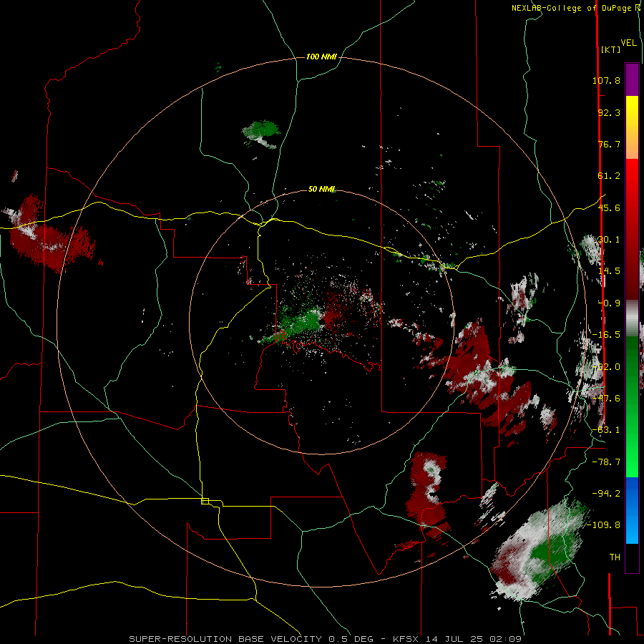Select the 61.2 legend value
The image size is (644, 644).
coord(609,176)
